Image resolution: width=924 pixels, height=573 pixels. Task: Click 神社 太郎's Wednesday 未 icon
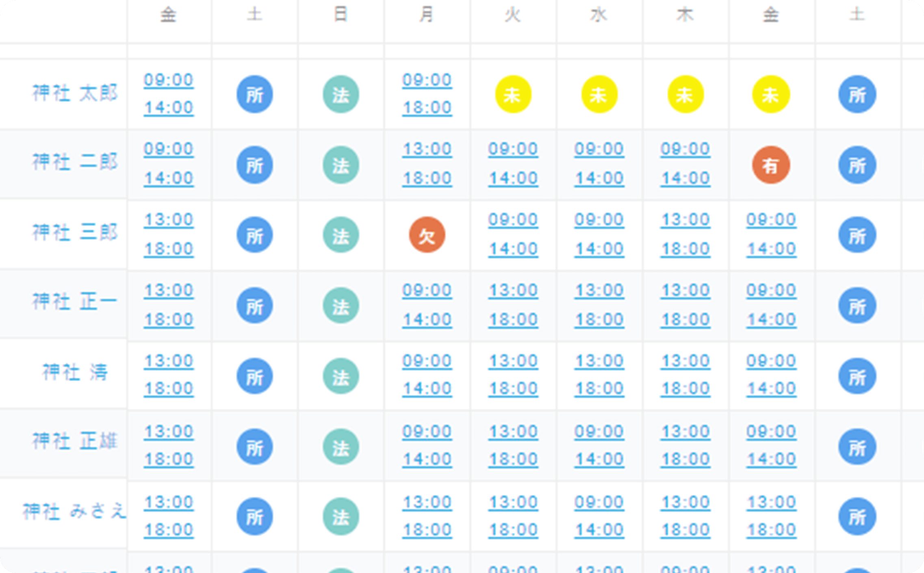(599, 94)
